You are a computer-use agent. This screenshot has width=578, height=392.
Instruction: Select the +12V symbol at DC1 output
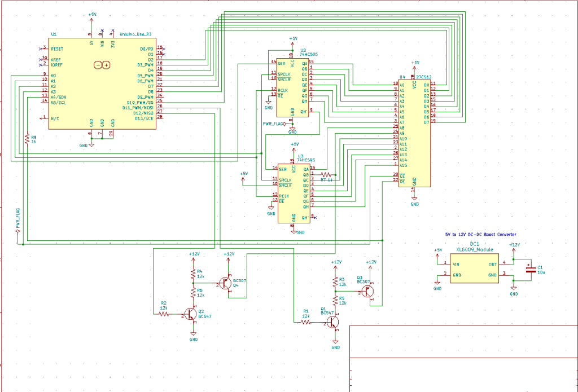point(514,246)
